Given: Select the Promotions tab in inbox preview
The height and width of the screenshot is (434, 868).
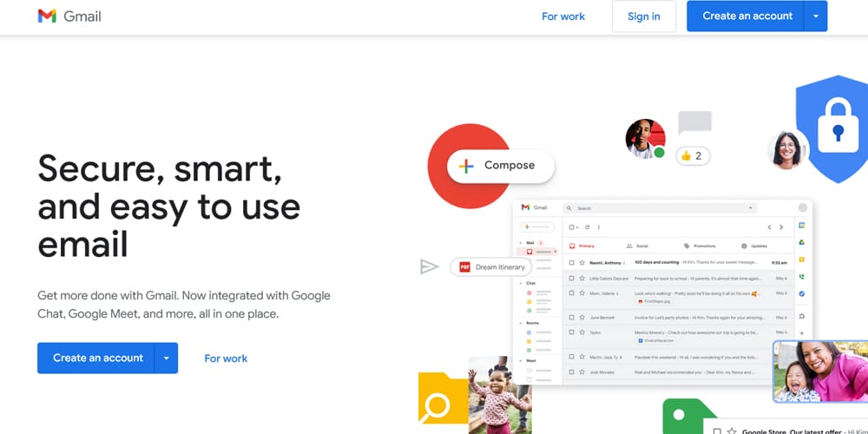Looking at the screenshot, I should tap(700, 246).
